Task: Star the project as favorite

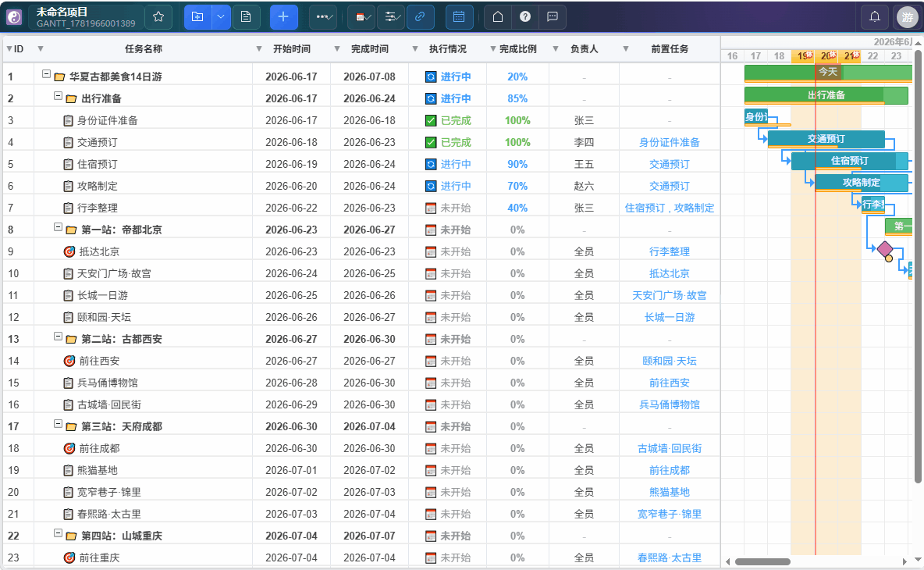Action: point(158,16)
